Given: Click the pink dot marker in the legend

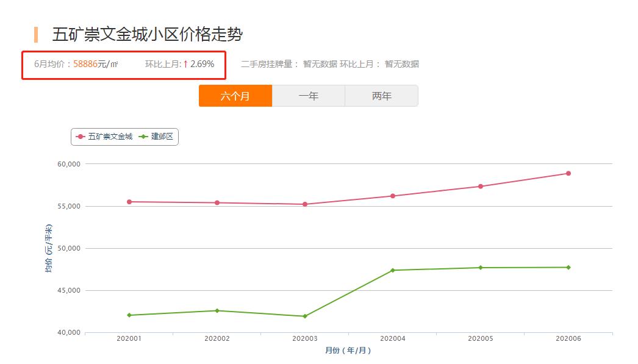Looking at the screenshot, I should (80, 136).
